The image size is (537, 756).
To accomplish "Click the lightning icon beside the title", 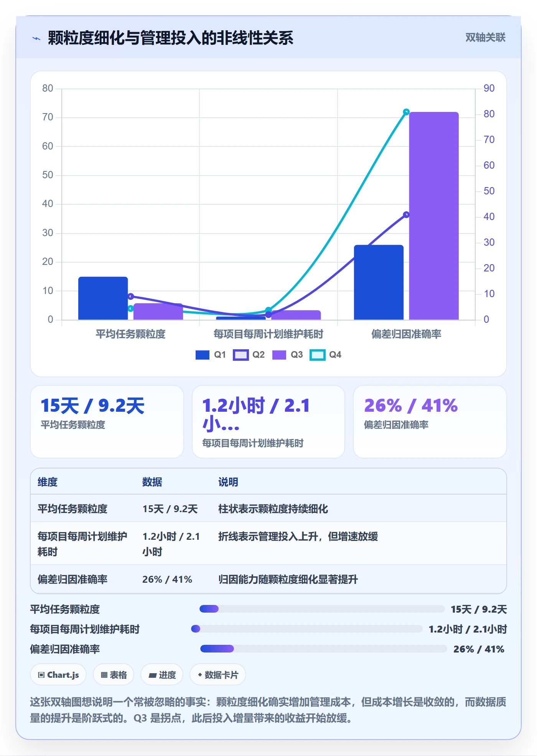I will (36, 38).
